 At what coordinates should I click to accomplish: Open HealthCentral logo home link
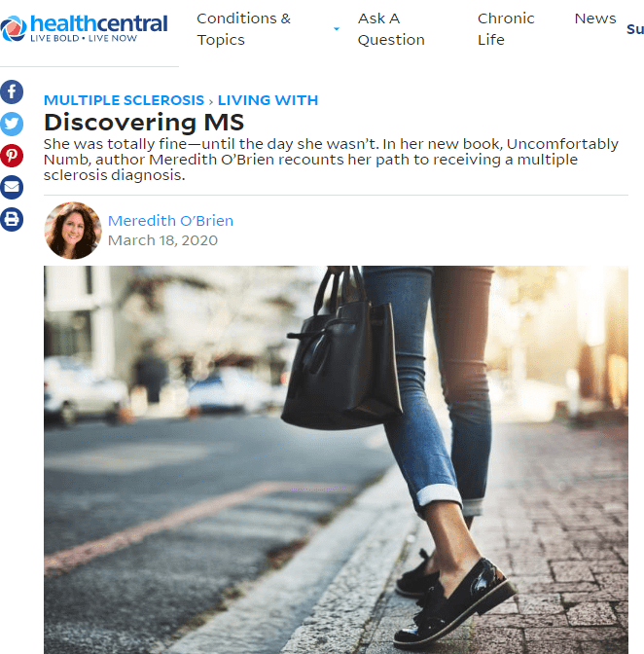click(84, 28)
